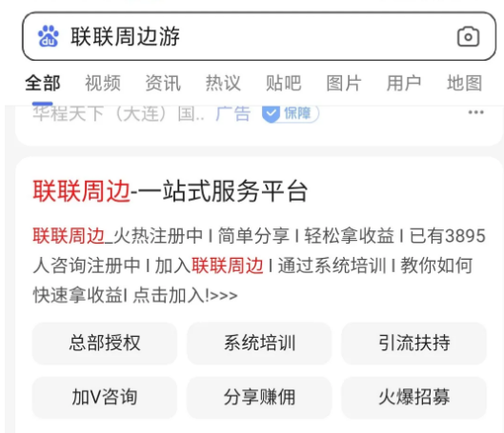Tap the Baidu paw logo icon
Screen dimensions: 504x433
tap(49, 36)
